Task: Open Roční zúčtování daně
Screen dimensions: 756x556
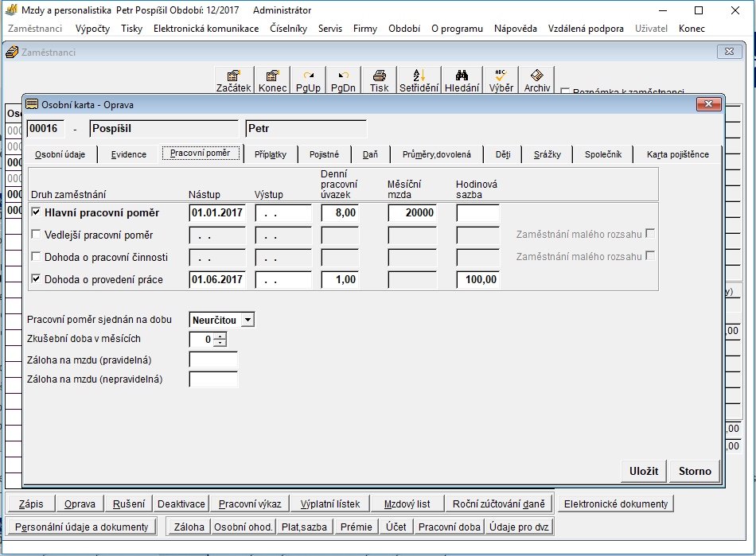Action: (498, 504)
